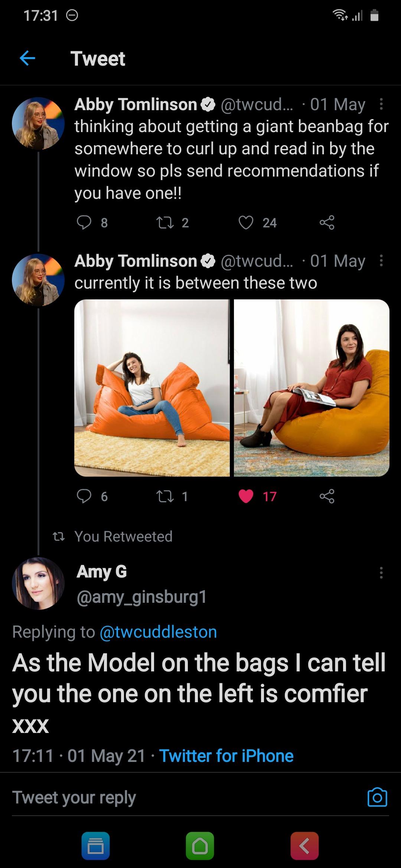
Task: Open recent apps from navigation bar
Action: click(95, 846)
